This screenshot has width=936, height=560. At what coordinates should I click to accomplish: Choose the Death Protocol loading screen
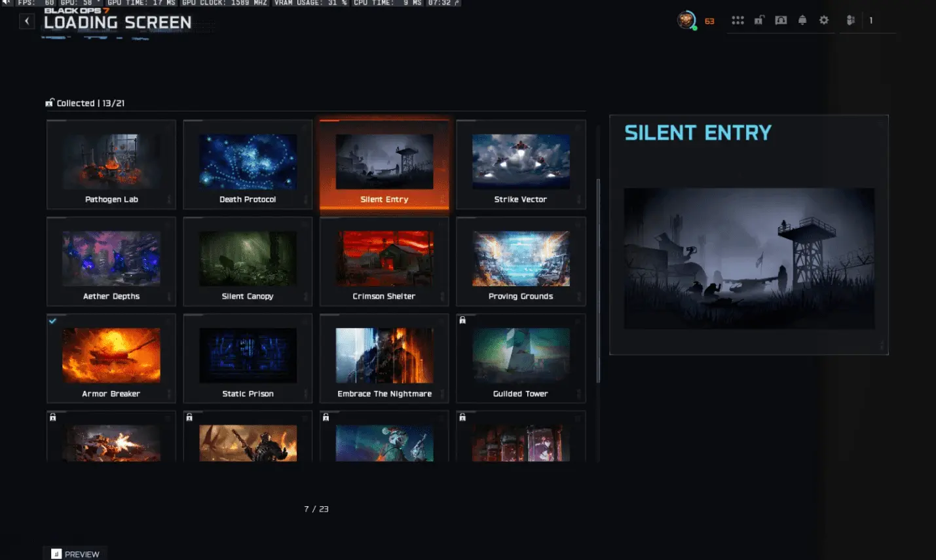pyautogui.click(x=248, y=164)
